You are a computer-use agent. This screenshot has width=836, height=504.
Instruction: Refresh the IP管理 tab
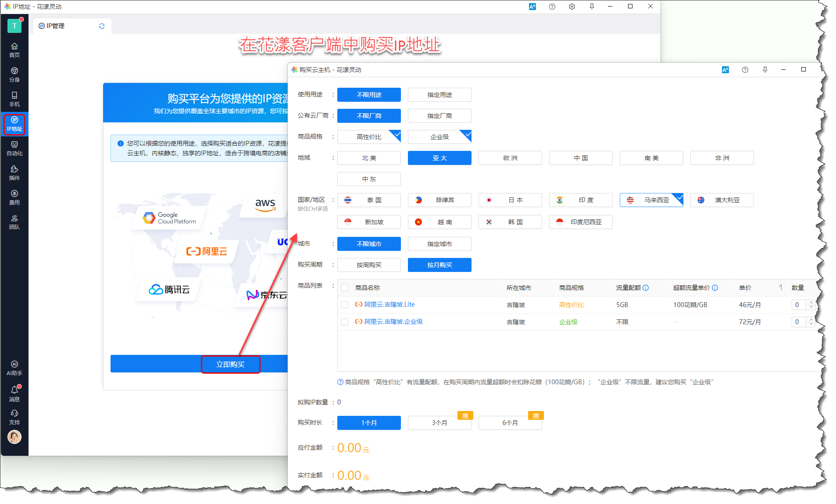102,26
